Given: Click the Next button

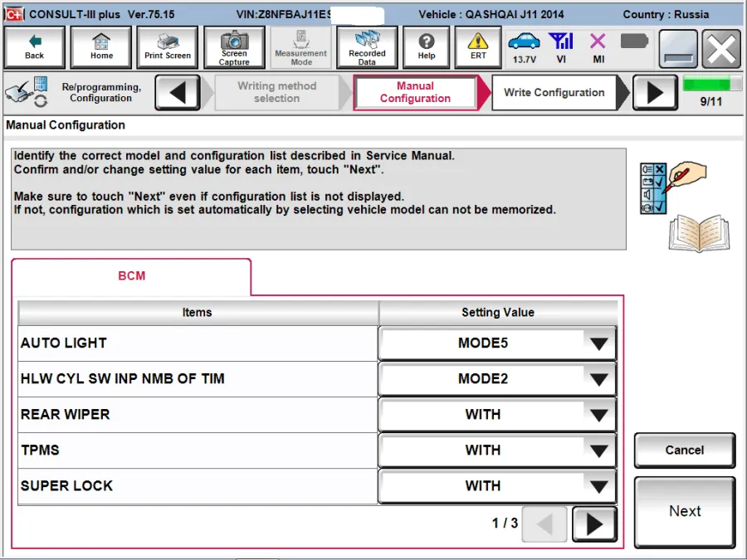Looking at the screenshot, I should click(x=685, y=511).
